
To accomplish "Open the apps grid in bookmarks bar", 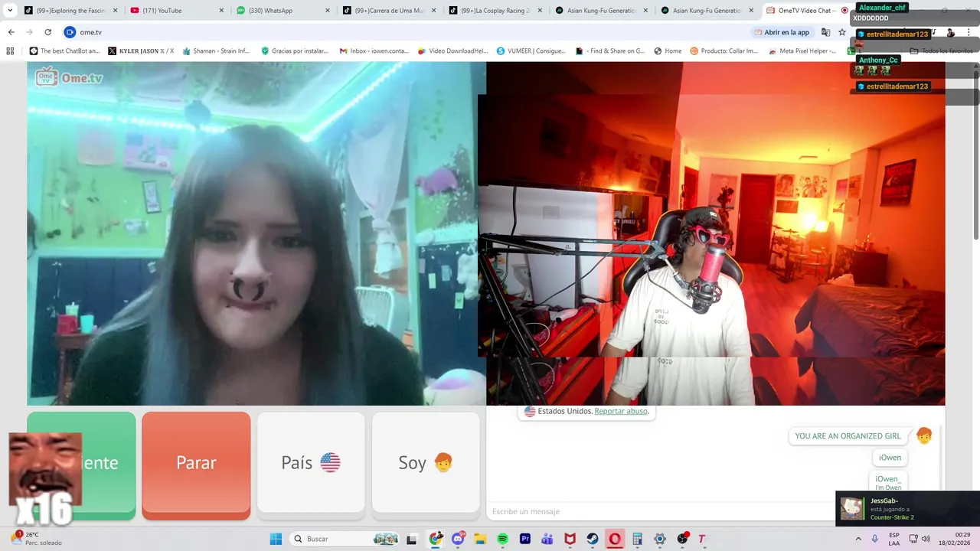I will tap(10, 51).
